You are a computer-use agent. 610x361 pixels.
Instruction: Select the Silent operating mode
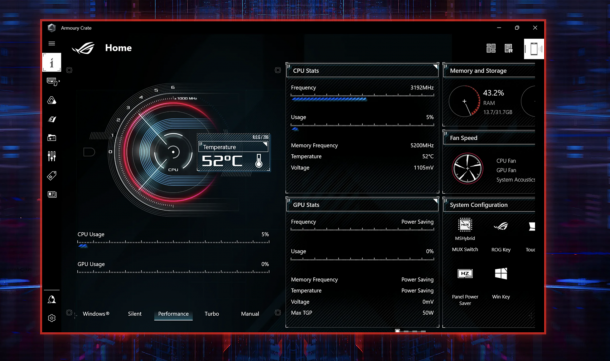point(135,314)
